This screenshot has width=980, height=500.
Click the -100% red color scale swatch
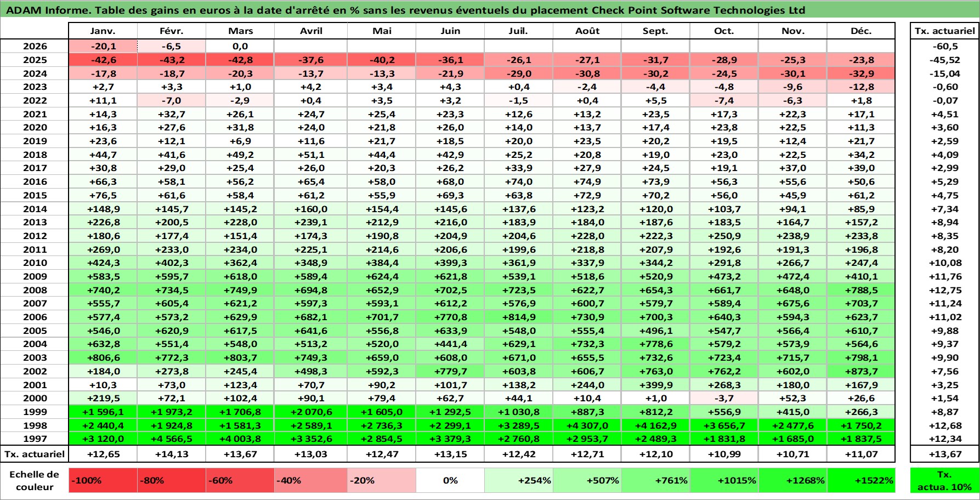[x=103, y=480]
